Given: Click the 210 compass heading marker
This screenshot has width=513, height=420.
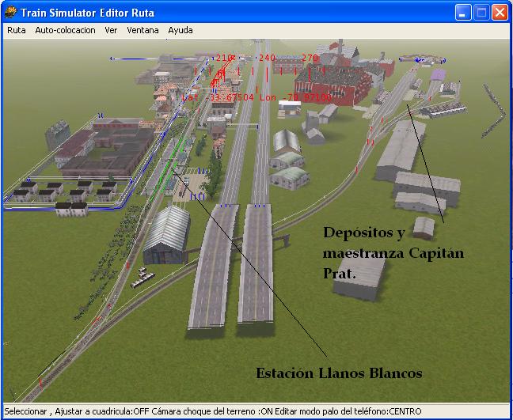Looking at the screenshot, I should coord(226,58).
